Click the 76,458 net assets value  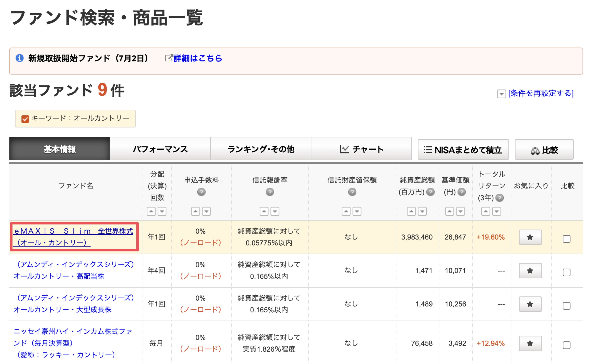[422, 343]
